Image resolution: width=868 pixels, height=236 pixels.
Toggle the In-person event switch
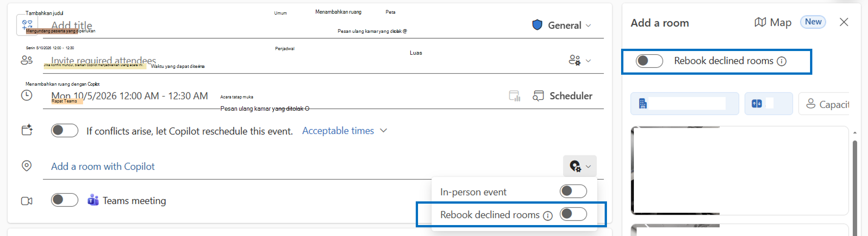tap(574, 191)
